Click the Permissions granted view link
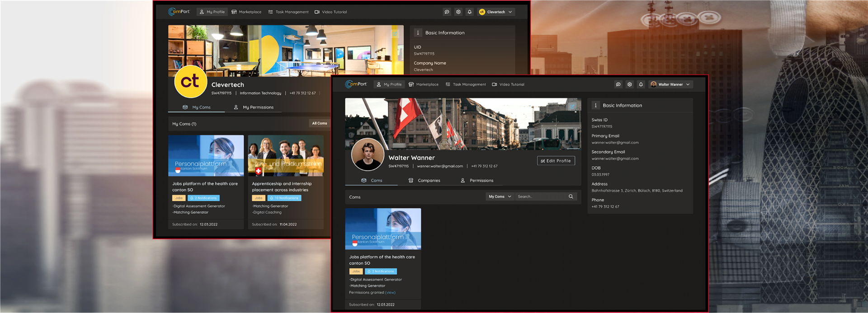 click(390, 293)
